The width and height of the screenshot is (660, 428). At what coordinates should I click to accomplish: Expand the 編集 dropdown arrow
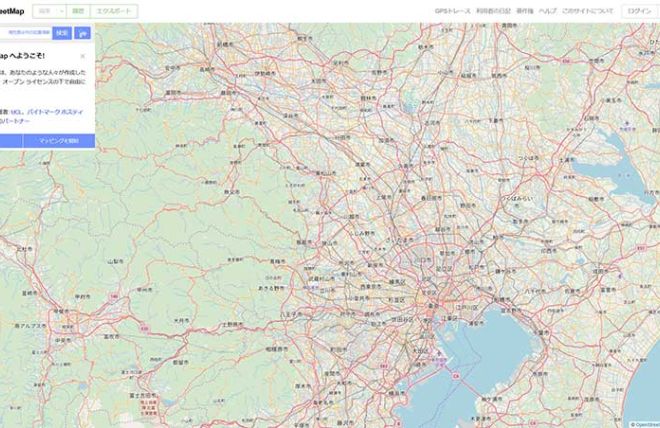pos(62,10)
